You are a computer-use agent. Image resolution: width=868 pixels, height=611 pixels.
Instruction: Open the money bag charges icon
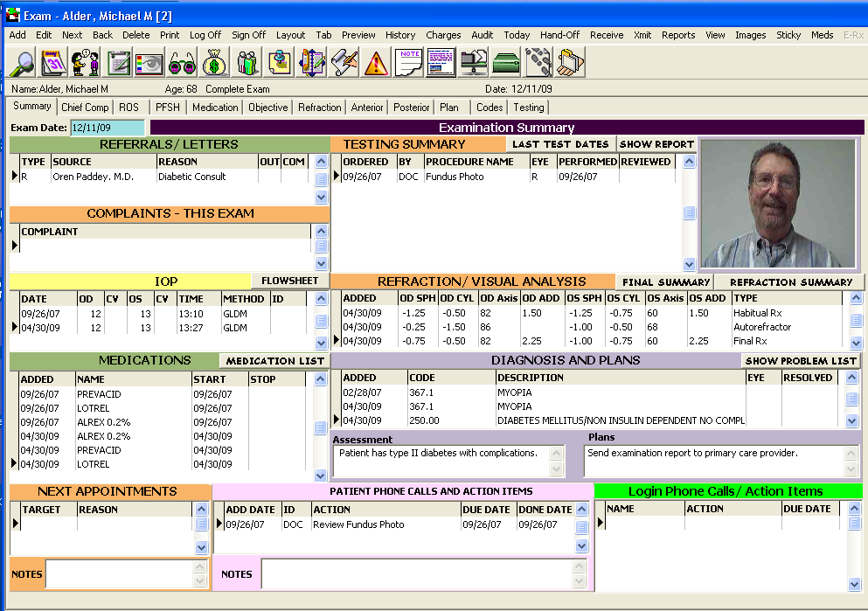click(214, 63)
